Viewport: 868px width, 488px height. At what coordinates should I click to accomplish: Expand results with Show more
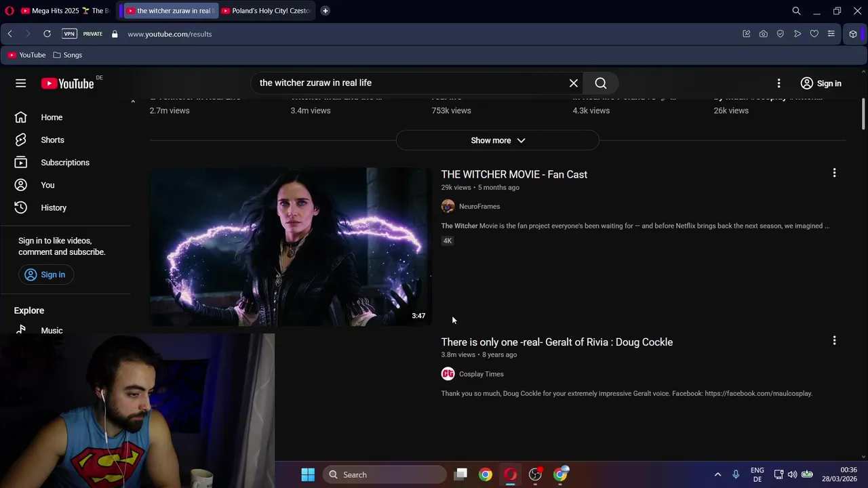click(x=498, y=140)
